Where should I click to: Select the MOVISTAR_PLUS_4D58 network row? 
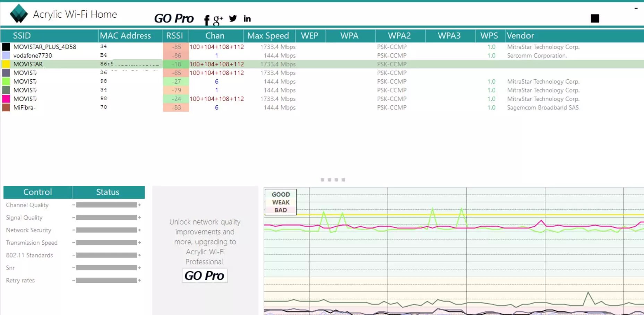[x=322, y=47]
